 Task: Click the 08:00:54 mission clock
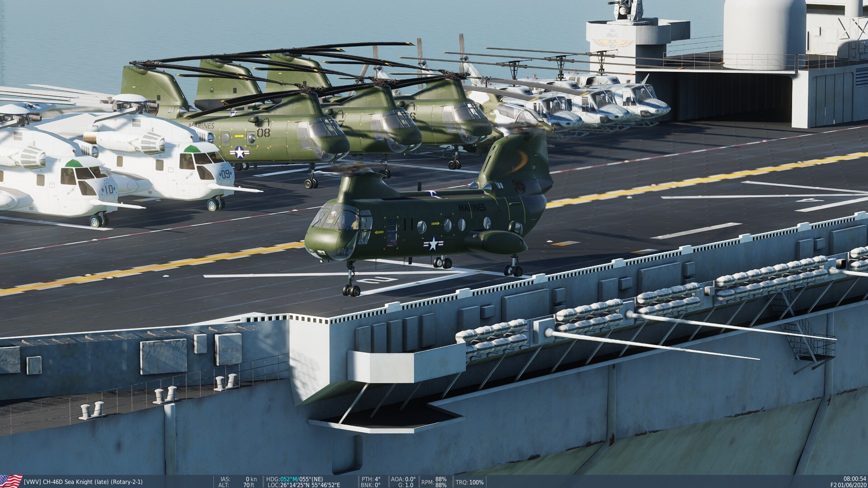coord(854,479)
